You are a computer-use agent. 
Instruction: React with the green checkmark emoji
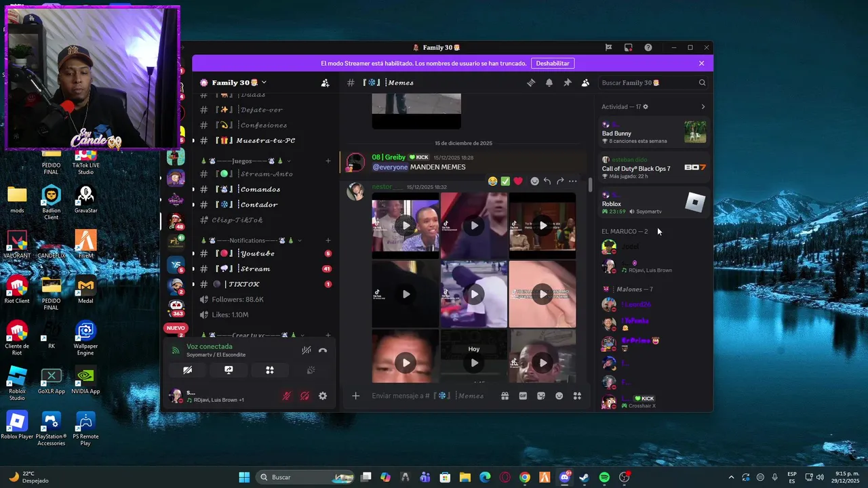coord(505,181)
